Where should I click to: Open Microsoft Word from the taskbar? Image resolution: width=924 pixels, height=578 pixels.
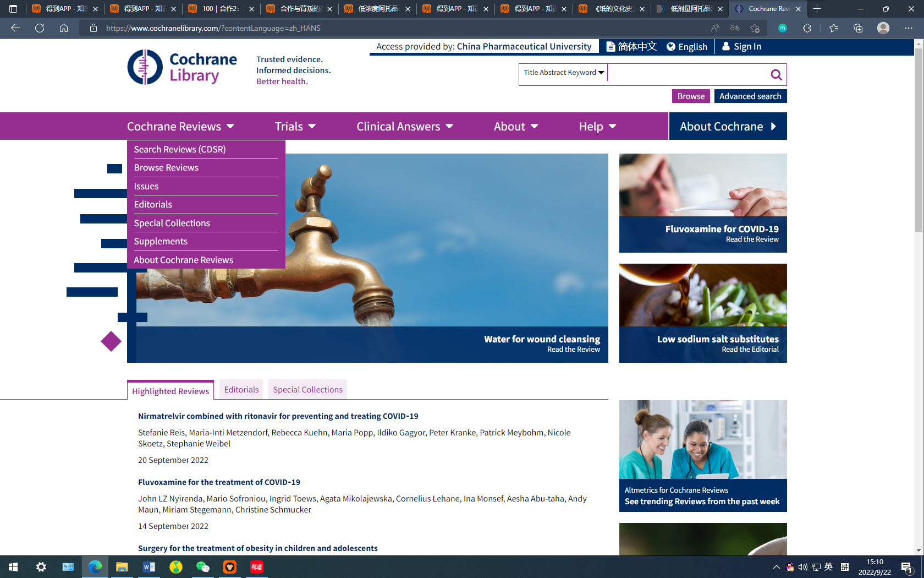[149, 567]
